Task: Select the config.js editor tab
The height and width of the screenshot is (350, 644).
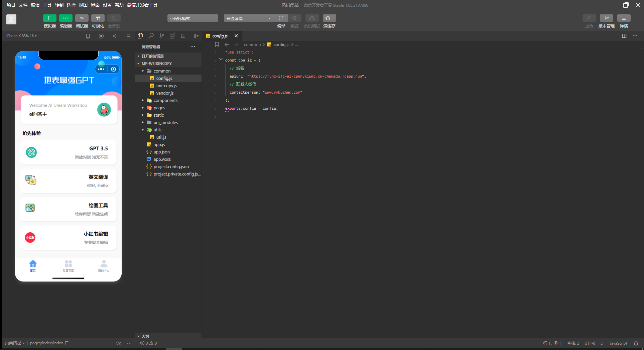Action: (x=220, y=36)
